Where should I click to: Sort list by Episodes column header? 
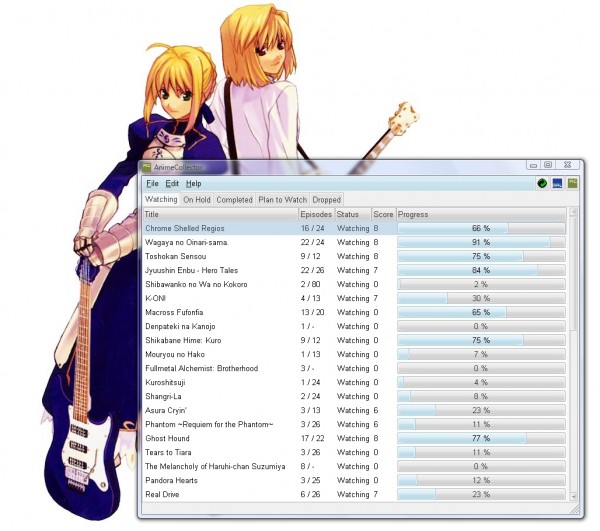click(316, 214)
